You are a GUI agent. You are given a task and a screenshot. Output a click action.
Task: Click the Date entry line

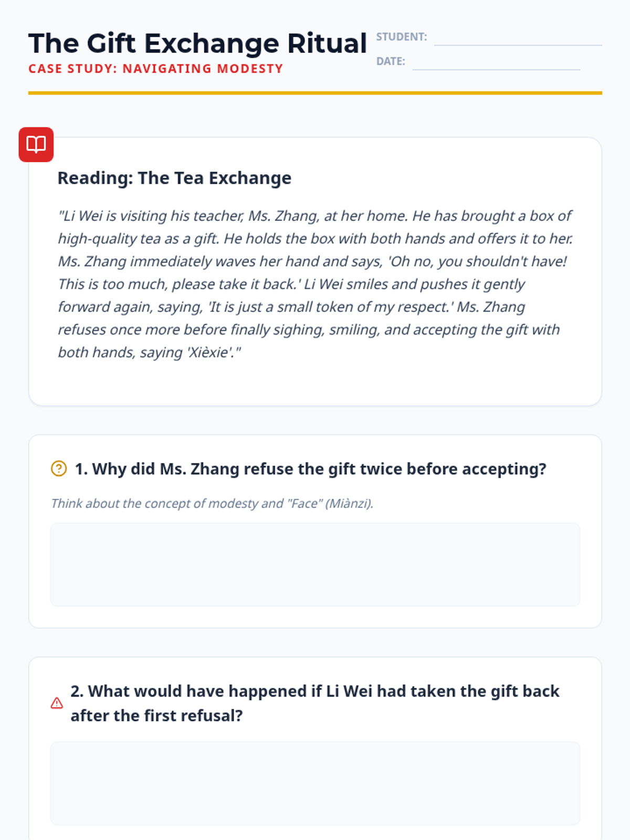coord(496,65)
